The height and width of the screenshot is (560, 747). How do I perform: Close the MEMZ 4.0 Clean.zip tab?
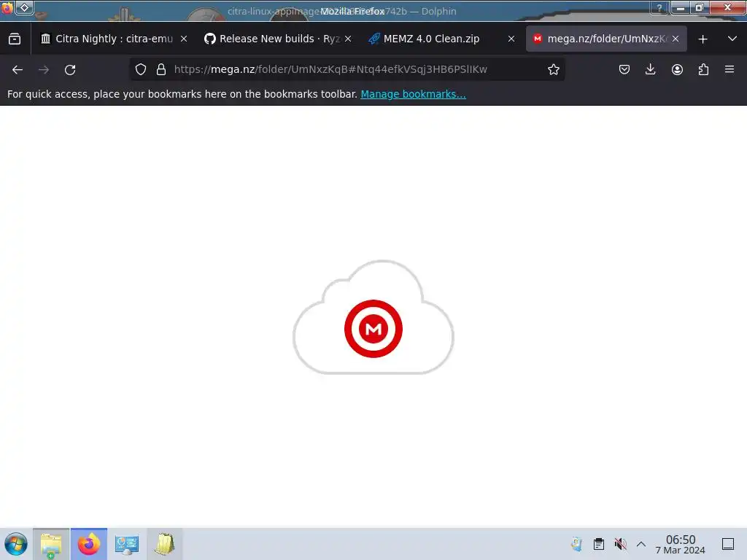click(x=511, y=39)
